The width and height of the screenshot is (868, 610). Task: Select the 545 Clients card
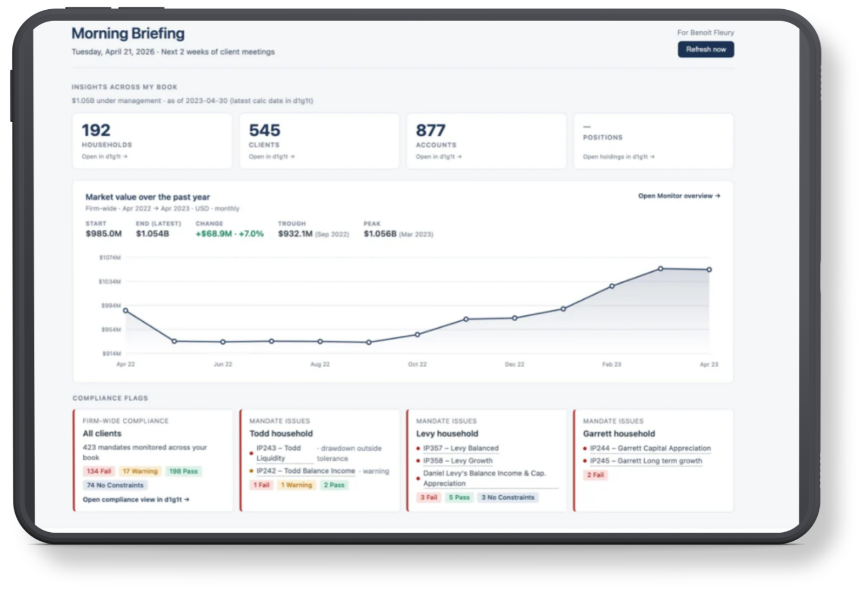click(x=319, y=141)
